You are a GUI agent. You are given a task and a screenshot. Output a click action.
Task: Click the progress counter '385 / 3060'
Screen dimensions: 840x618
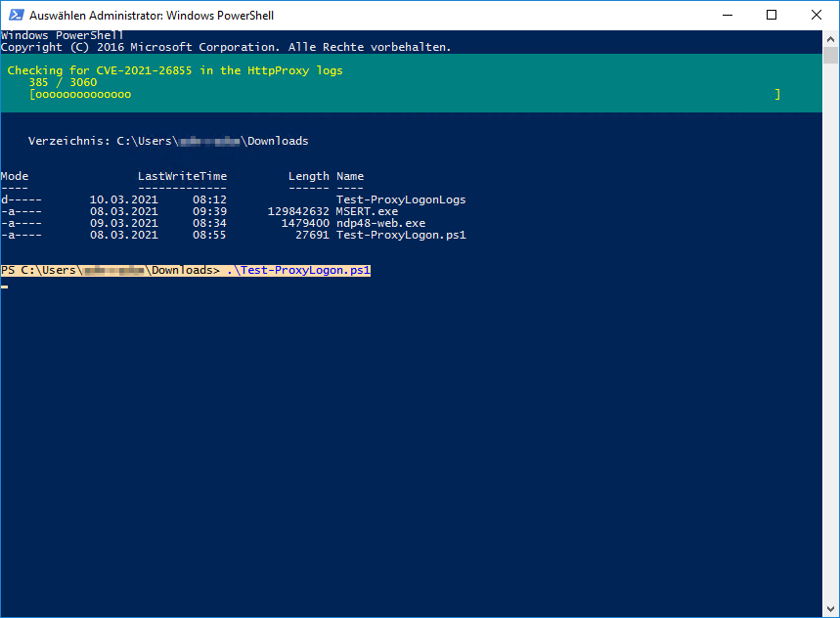click(x=63, y=82)
